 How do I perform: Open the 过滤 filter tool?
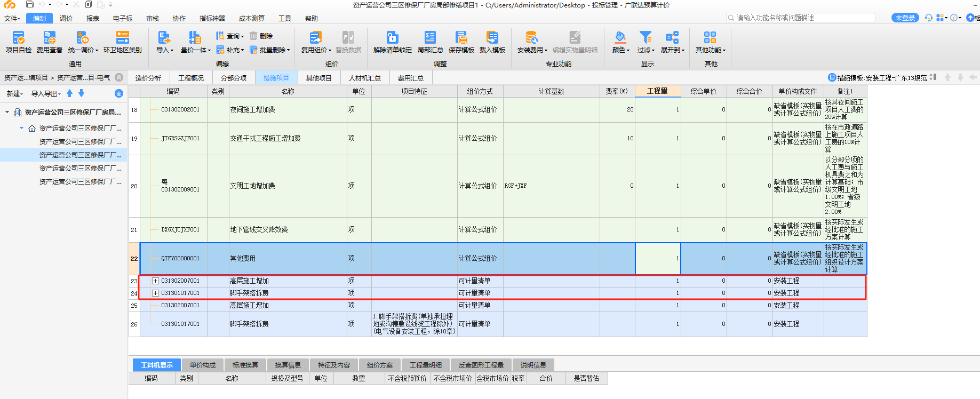[x=646, y=42]
